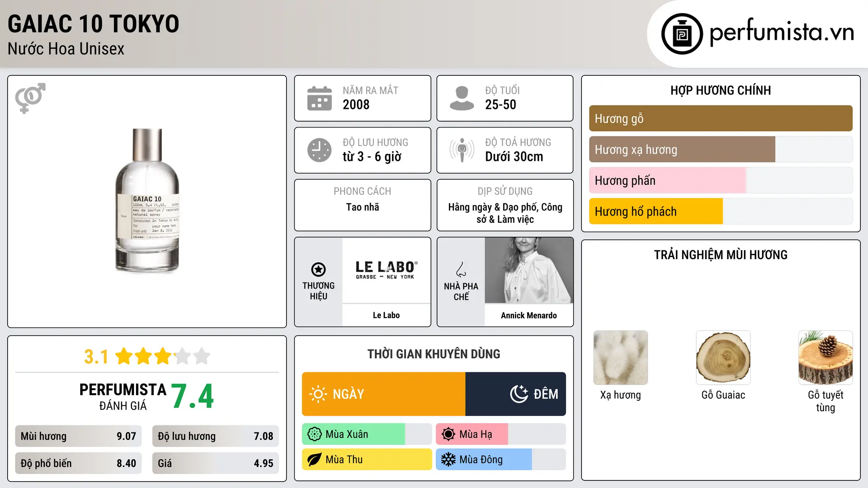The height and width of the screenshot is (488, 868).
Task: Click the sun icon in the Ngày bar
Action: [x=318, y=394]
